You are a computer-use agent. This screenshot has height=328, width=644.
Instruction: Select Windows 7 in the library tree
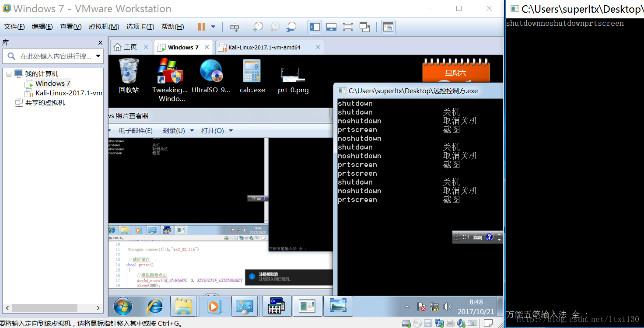click(x=52, y=83)
